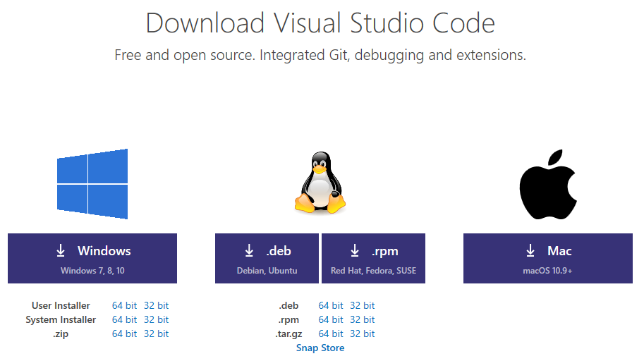Click download arrow on .deb button

[249, 250]
